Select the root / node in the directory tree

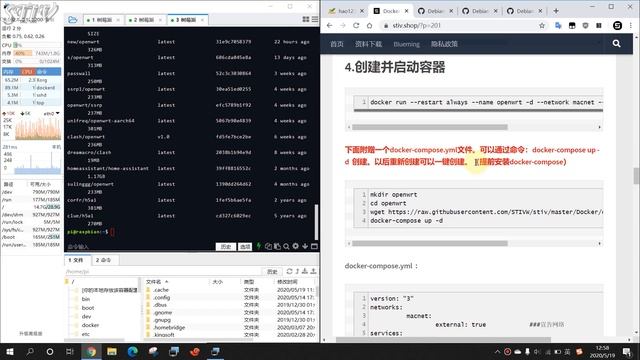point(73,282)
